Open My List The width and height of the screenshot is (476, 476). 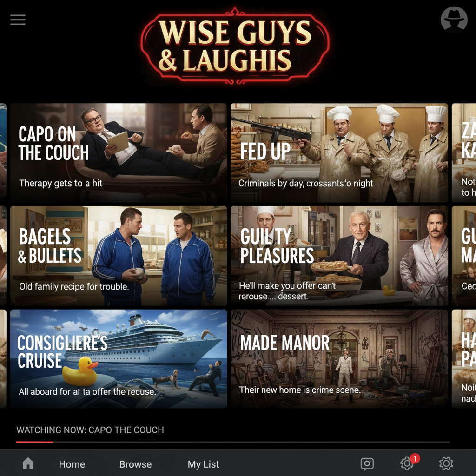pos(203,464)
